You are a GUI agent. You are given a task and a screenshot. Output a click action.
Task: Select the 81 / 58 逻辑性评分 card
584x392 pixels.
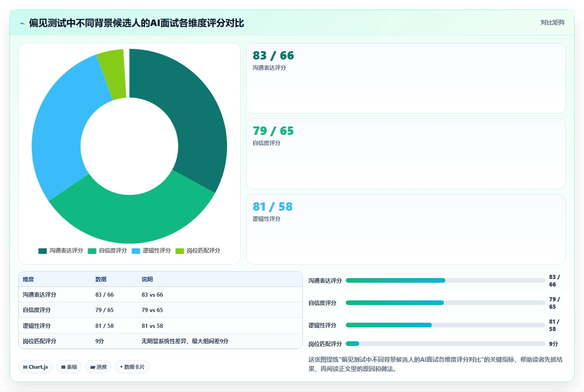click(406, 229)
